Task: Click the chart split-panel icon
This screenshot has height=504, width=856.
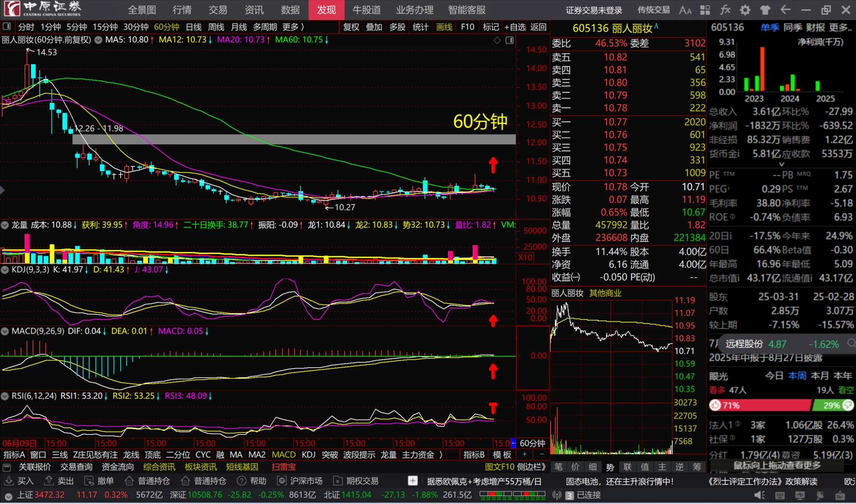Action: point(510,40)
